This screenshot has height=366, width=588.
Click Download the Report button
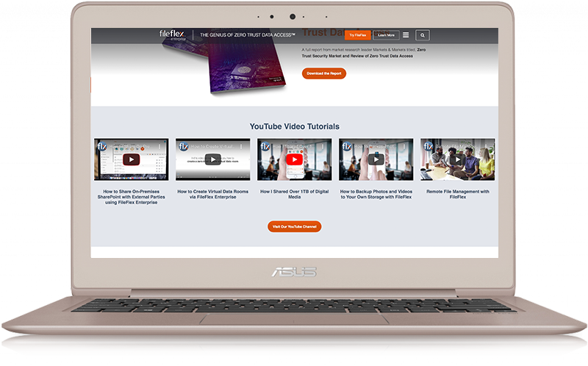tap(324, 73)
